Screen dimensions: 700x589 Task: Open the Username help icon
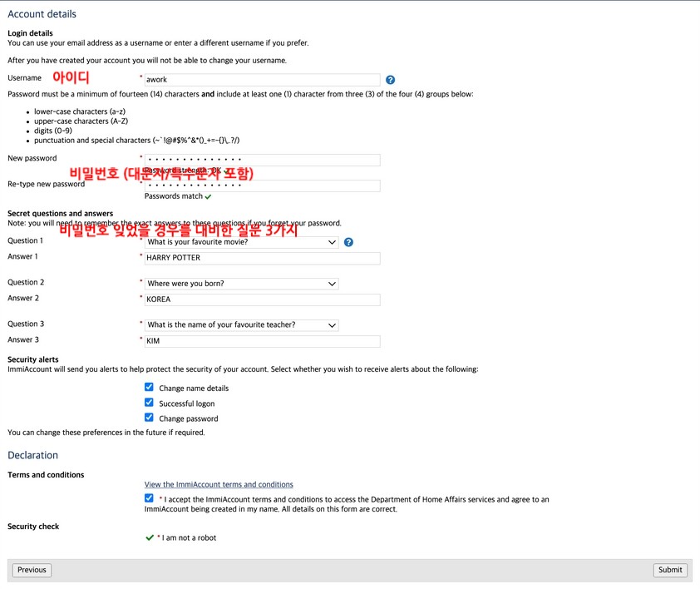click(390, 80)
